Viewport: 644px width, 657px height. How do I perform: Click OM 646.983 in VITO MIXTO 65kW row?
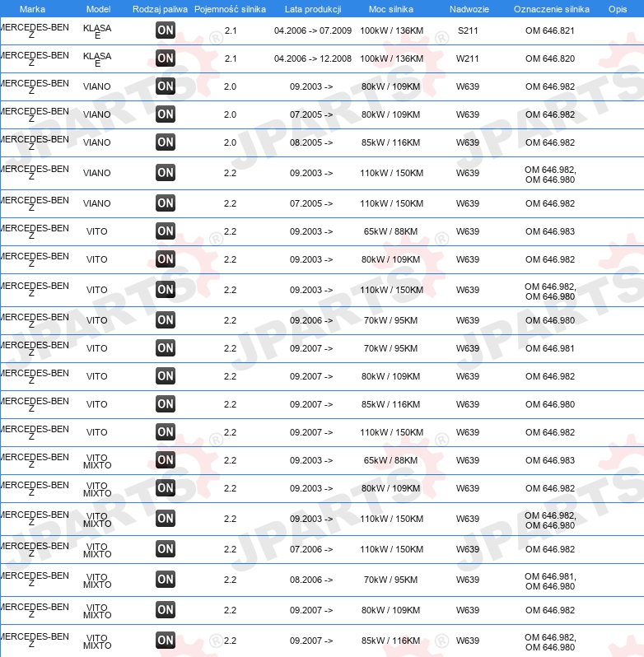click(x=550, y=460)
